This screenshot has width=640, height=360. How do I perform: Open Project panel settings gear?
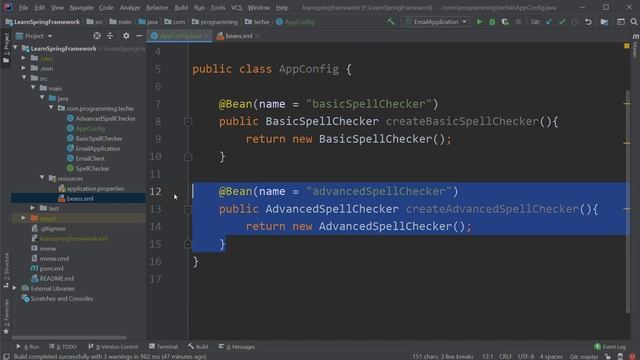(126, 36)
